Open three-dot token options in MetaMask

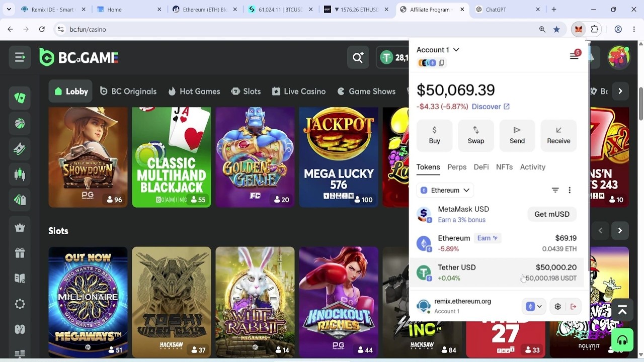click(x=570, y=190)
